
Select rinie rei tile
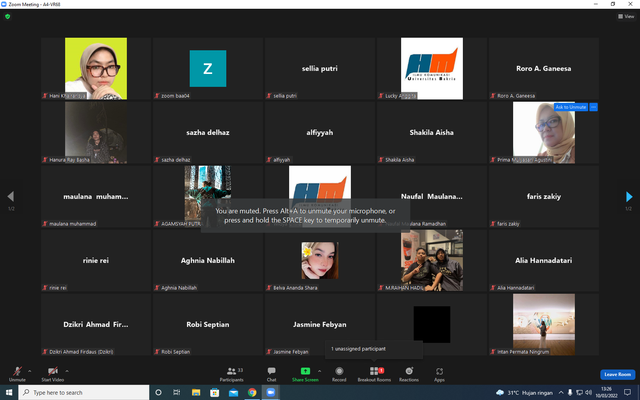coord(96,260)
